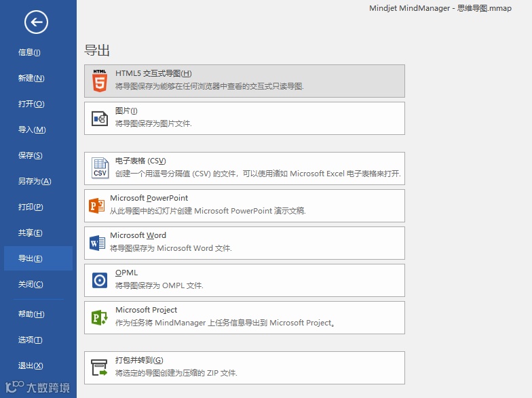Screen dimensions: 532x398
Task: Click the text 将导图保存为 Microsoft Word 文件.
Action: click(x=171, y=248)
